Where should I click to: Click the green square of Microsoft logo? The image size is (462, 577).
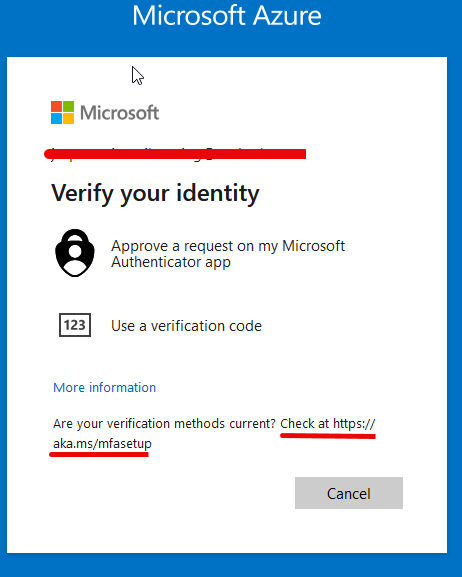(68, 106)
